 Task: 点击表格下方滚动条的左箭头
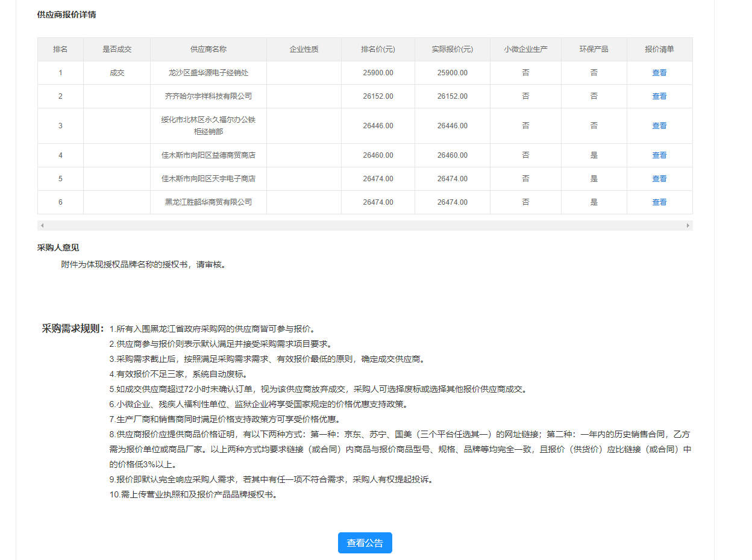click(x=42, y=225)
